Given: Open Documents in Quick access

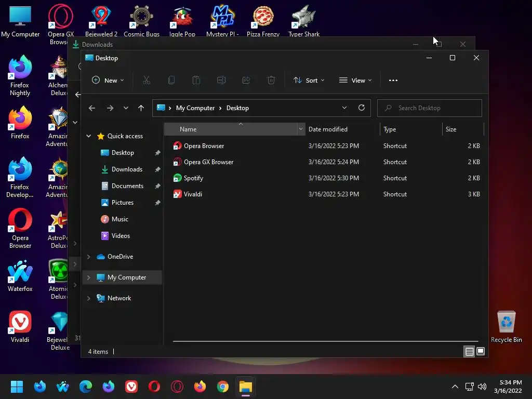Looking at the screenshot, I should pos(127,186).
